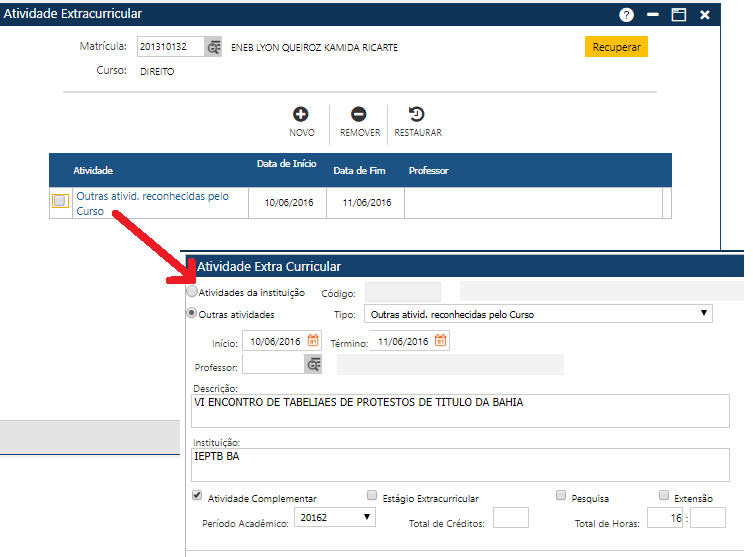Select Atividades da instituição radio button
753x557 pixels.
(192, 293)
